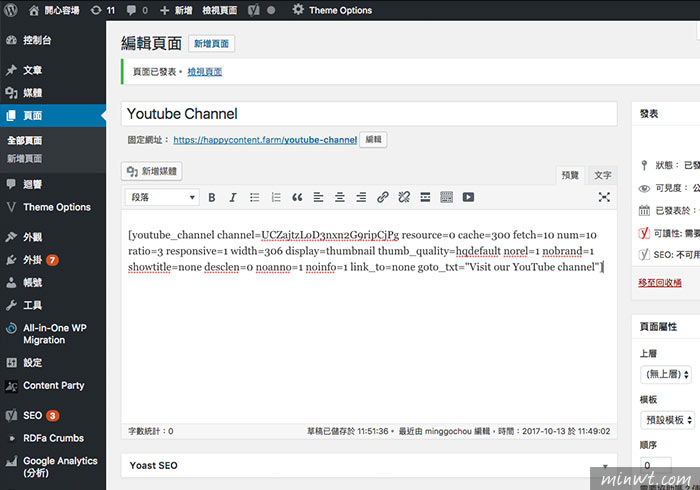Toggle bold formatting
The width and height of the screenshot is (700, 490).
coord(212,197)
